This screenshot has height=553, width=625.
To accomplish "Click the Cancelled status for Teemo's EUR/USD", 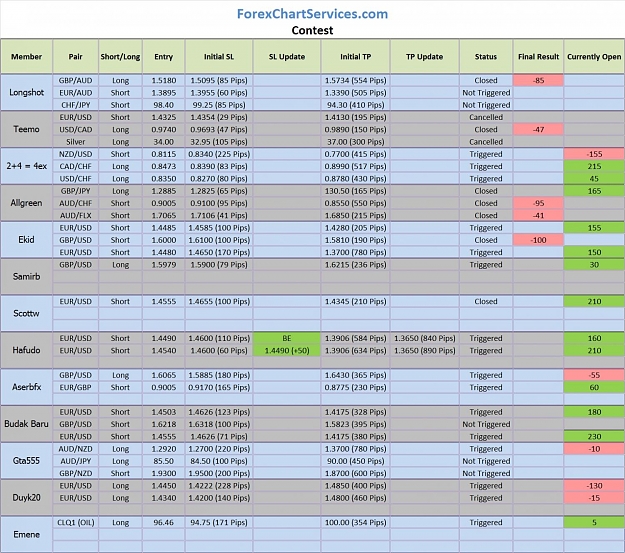I will (485, 117).
